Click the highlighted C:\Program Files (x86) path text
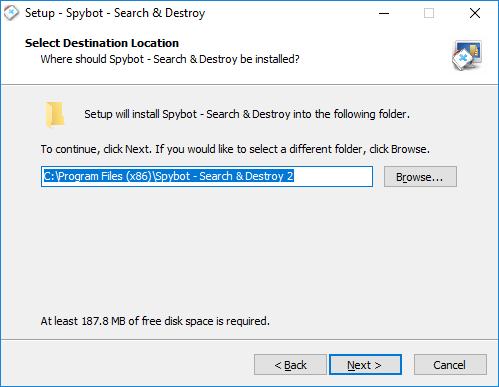 pyautogui.click(x=169, y=176)
